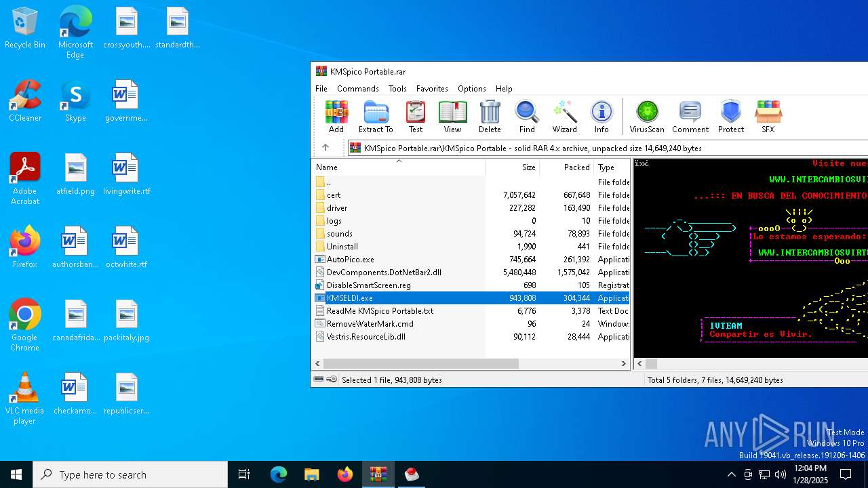Click the Protect toolbar icon
This screenshot has width=868, height=488.
731,117
